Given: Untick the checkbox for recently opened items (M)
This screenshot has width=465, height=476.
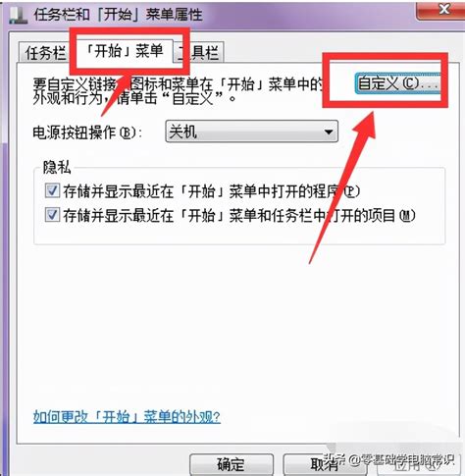Looking at the screenshot, I should (x=52, y=215).
